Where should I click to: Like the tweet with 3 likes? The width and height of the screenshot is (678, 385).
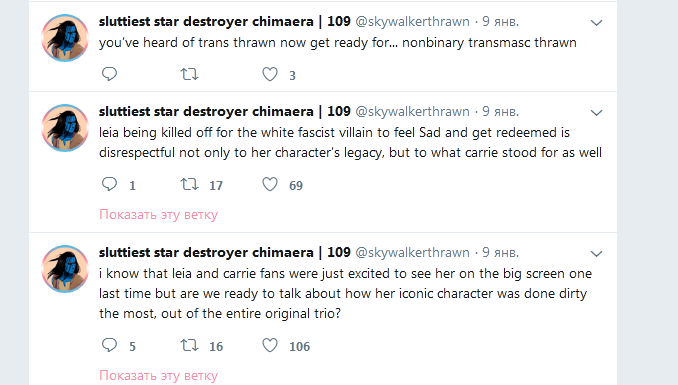(x=270, y=74)
